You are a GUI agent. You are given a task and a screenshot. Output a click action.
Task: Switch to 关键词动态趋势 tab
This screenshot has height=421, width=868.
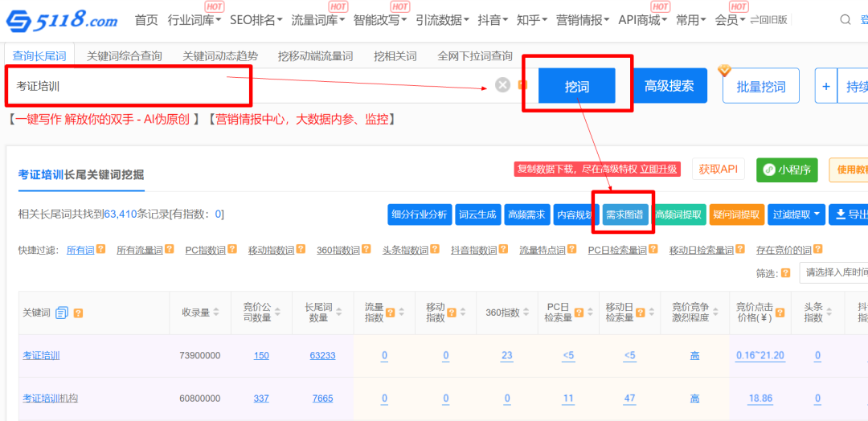pos(220,56)
